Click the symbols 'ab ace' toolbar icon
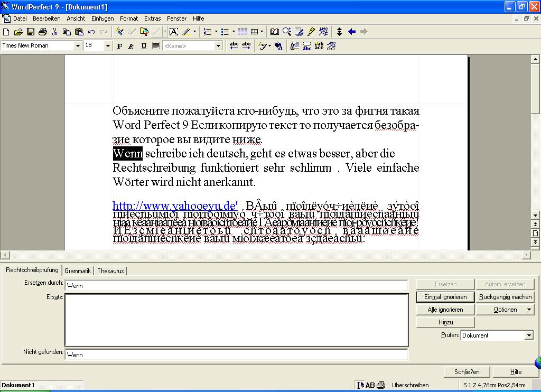541x392 pixels. [319, 45]
